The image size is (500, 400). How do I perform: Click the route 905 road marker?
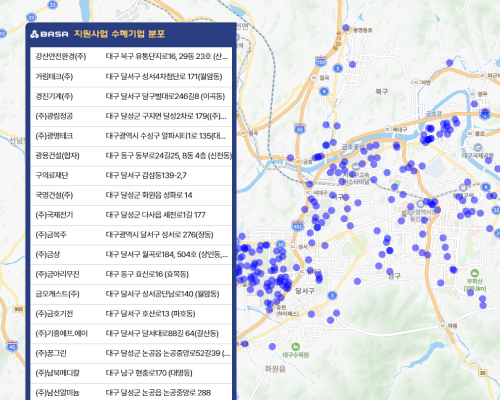[x=18, y=309]
